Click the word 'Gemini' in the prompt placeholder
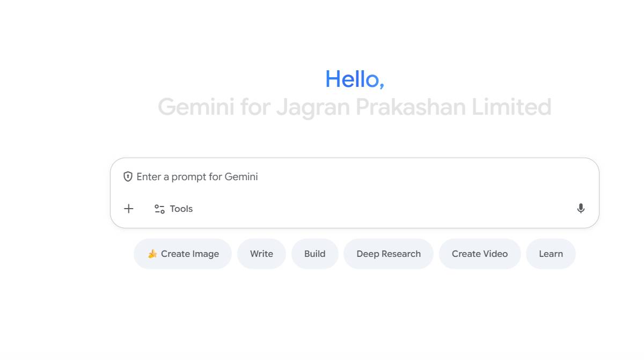 241,177
